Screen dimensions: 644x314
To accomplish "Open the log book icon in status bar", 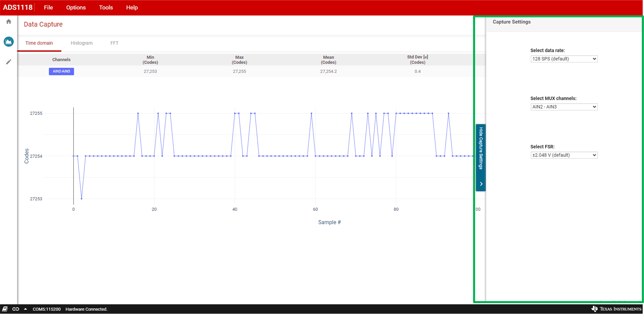I will tap(5, 309).
